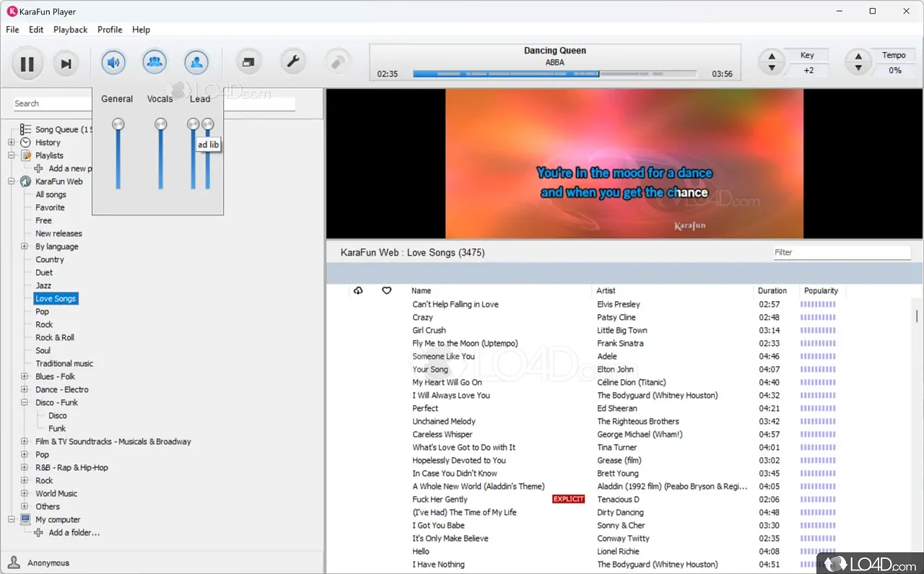Pause the Dancing Queen playback
924x574 pixels.
click(x=27, y=64)
